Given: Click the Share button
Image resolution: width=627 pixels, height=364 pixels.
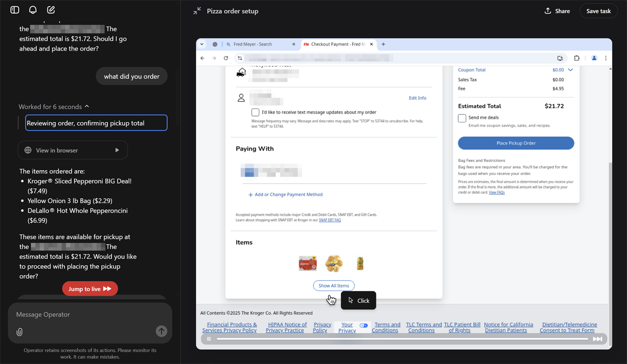Looking at the screenshot, I should [x=557, y=11].
